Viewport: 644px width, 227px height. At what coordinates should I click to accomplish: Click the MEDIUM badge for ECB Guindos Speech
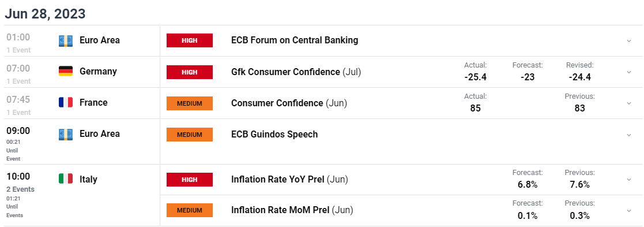(x=189, y=135)
